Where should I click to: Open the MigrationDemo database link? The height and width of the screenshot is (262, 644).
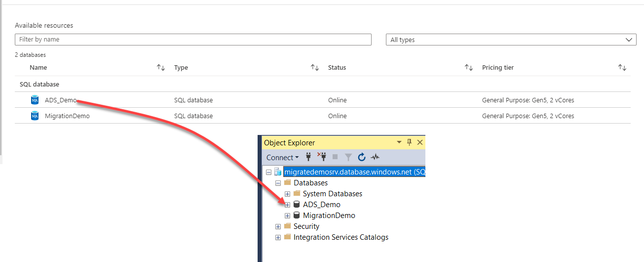pos(67,116)
